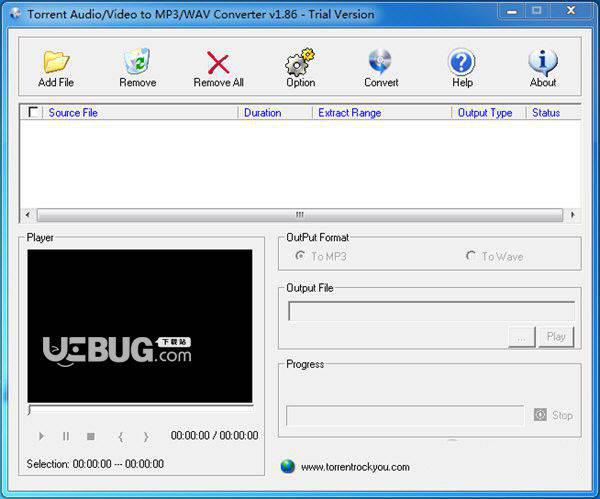
Task: Click the Output File path field
Action: tap(431, 311)
